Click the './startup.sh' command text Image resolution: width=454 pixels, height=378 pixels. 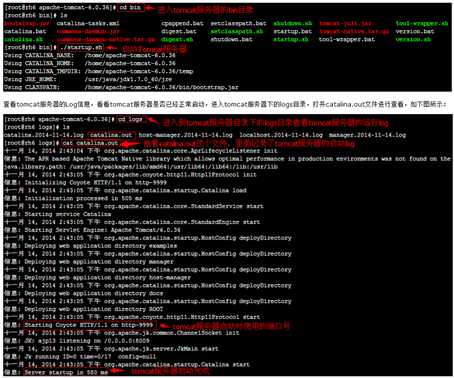pos(81,47)
